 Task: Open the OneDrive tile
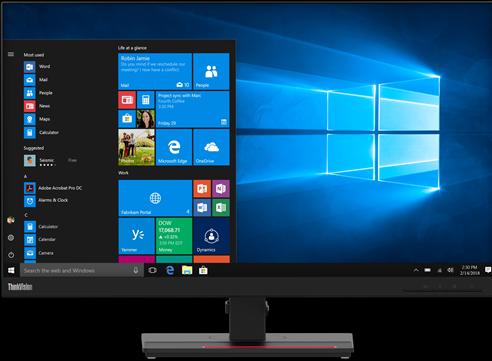click(x=211, y=147)
